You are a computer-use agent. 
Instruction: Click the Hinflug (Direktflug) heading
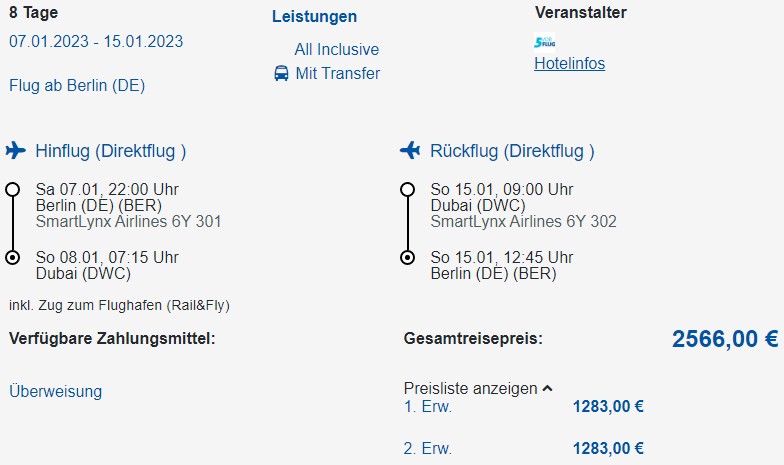tap(110, 151)
